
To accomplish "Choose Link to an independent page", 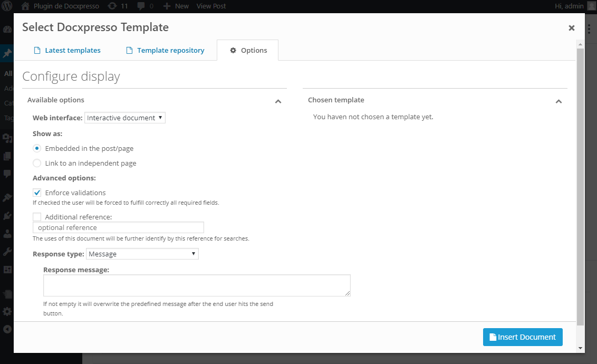I will pyautogui.click(x=37, y=163).
